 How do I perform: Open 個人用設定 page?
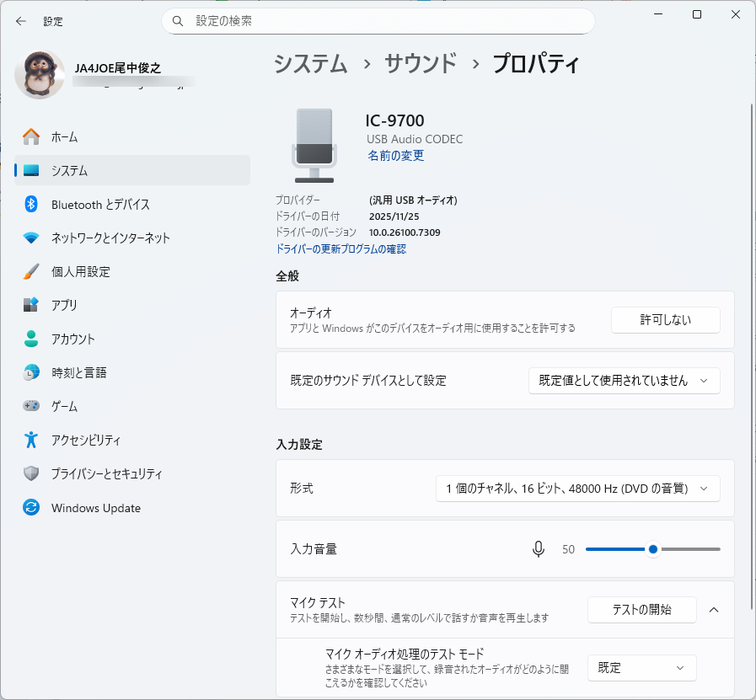click(x=132, y=271)
